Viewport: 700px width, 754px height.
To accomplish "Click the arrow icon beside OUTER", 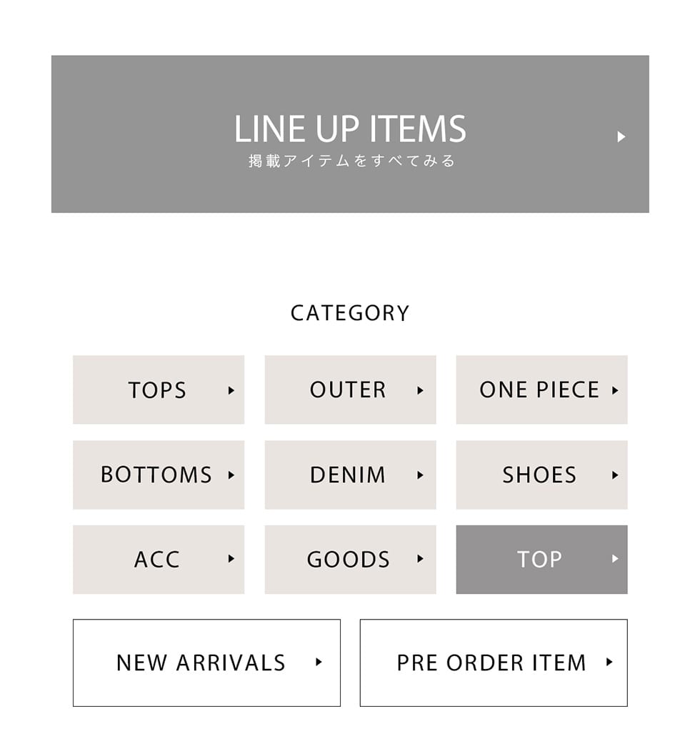I will click(420, 390).
